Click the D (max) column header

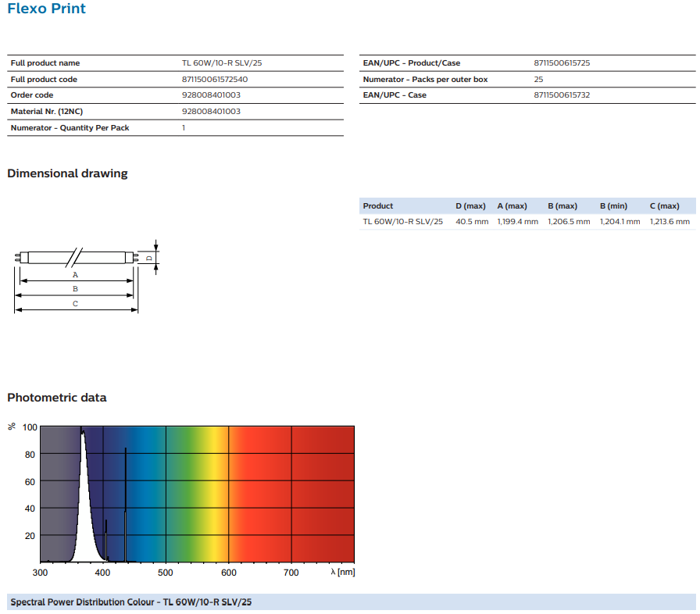[470, 205]
